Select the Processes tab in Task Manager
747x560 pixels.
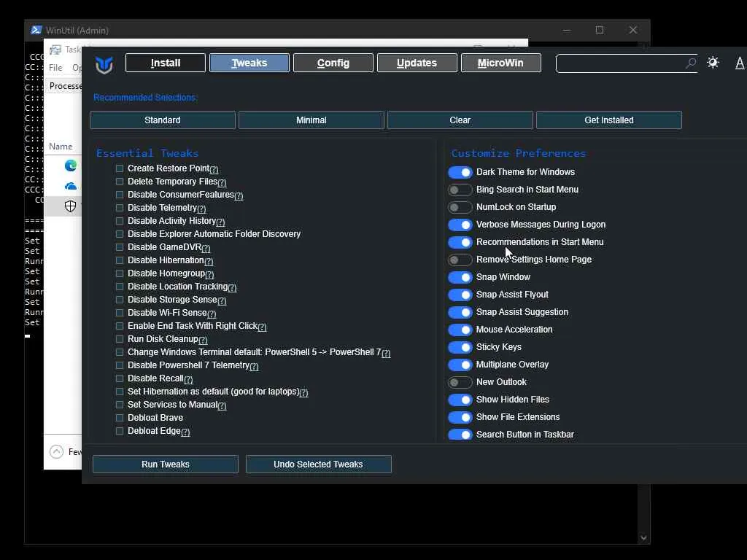[65, 86]
